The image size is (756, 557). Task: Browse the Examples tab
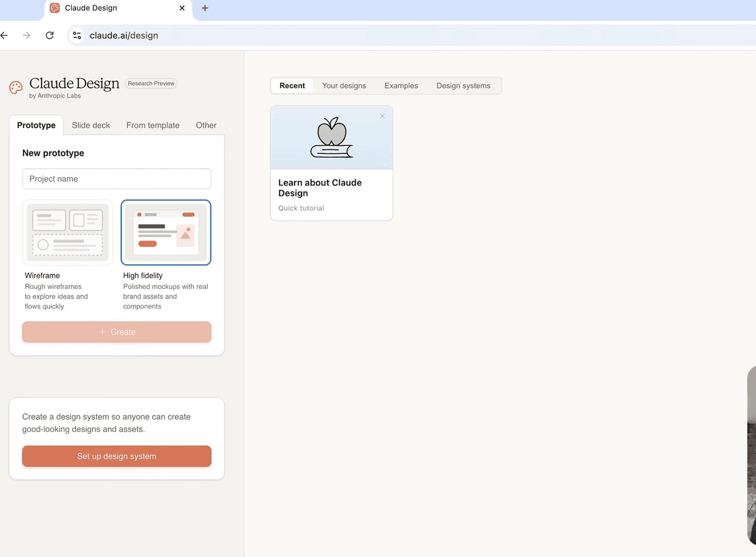click(401, 86)
